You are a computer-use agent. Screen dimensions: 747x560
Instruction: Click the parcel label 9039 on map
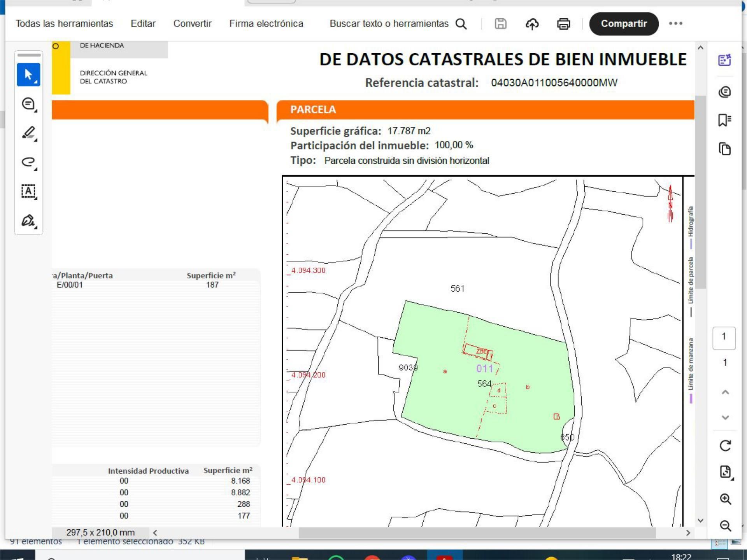coord(408,367)
